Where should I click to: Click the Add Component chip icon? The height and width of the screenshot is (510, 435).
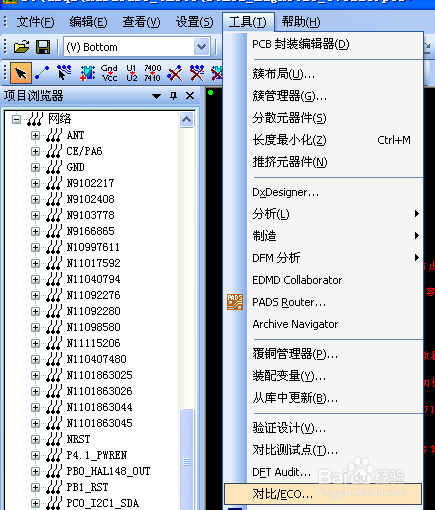(x=87, y=73)
